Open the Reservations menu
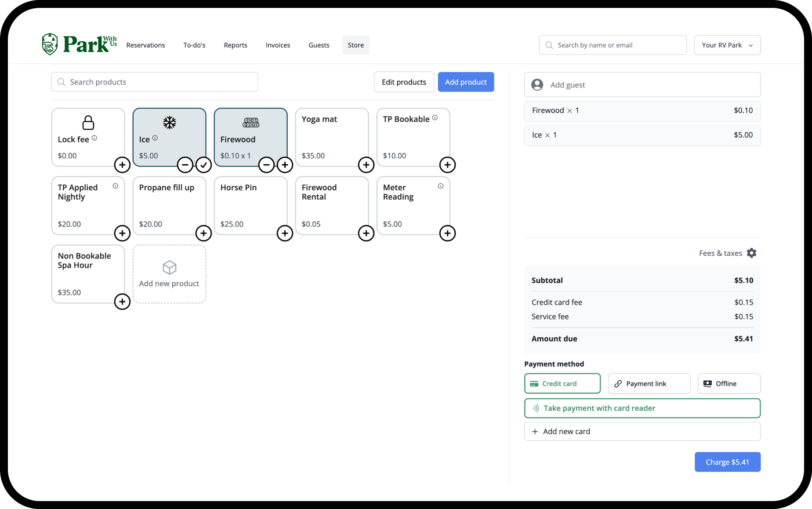The image size is (812, 509). [x=145, y=45]
